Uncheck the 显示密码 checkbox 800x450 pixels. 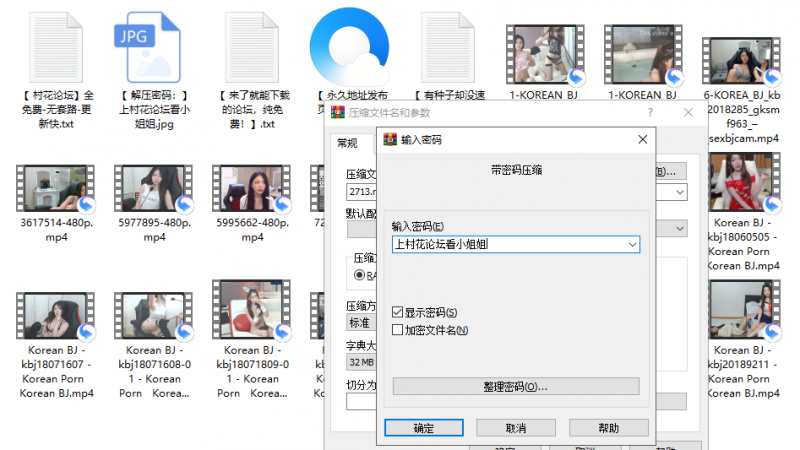[398, 313]
